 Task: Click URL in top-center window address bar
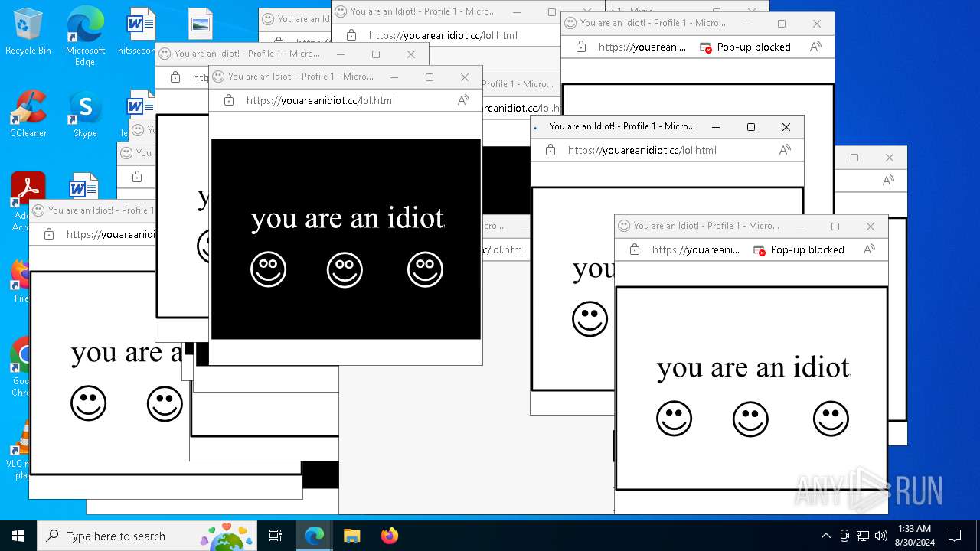[x=443, y=35]
